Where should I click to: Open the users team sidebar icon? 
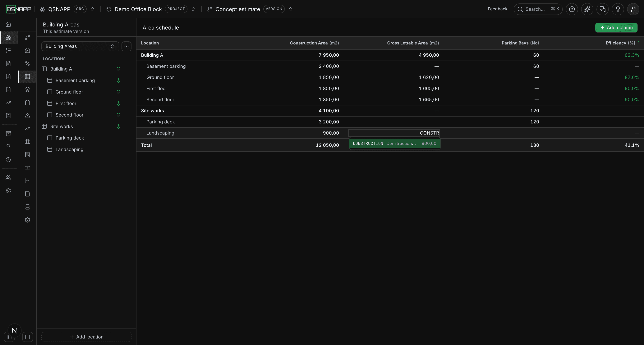[x=8, y=178]
